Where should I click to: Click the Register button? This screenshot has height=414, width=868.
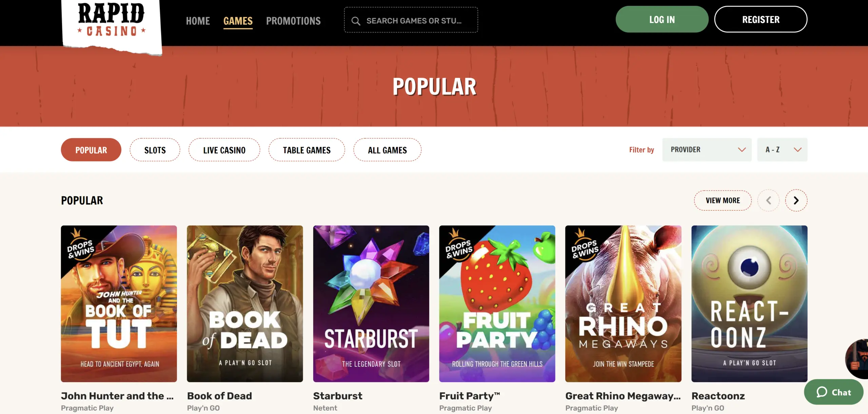[761, 19]
